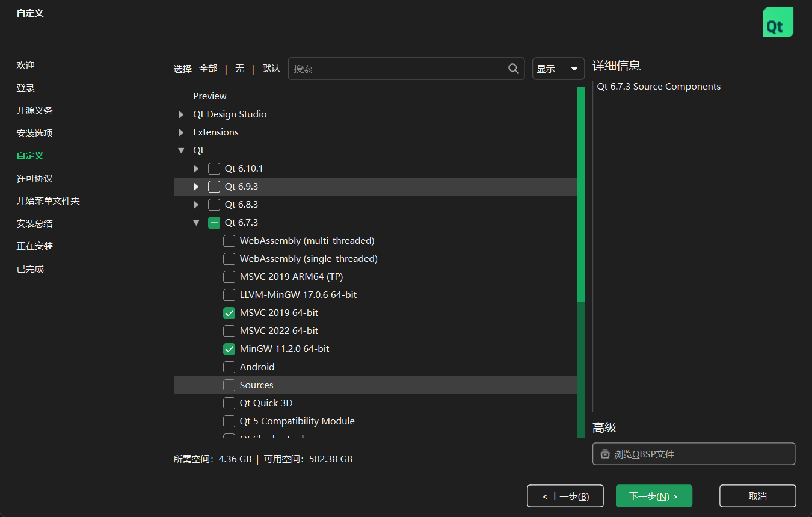Click the Browse QBSP files button
Screen dimensions: 812x517
click(694, 454)
